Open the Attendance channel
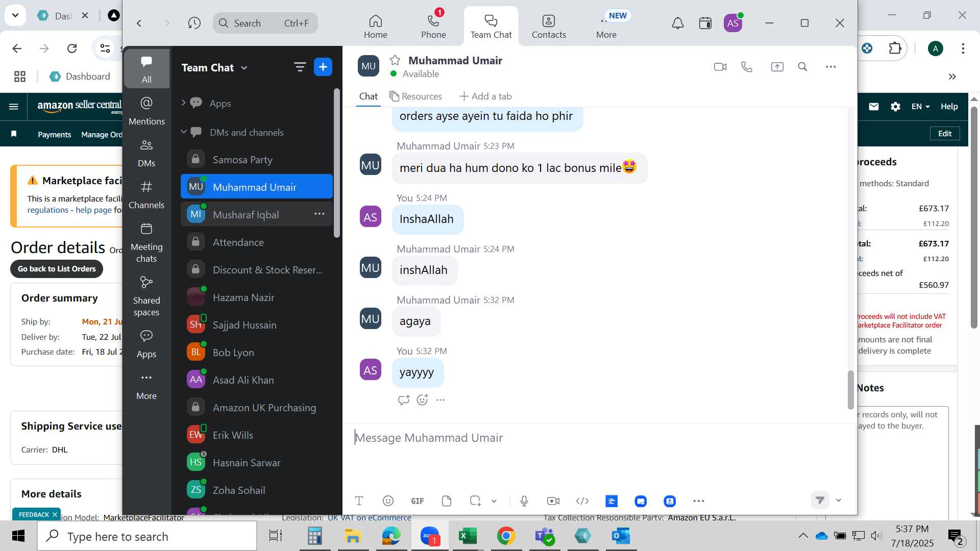 [x=257, y=242]
